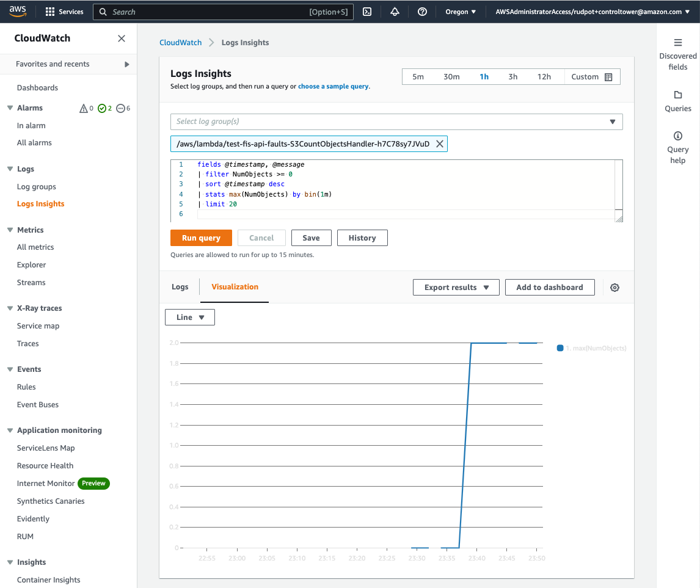
Task: Click the Run query button
Action: click(x=201, y=238)
